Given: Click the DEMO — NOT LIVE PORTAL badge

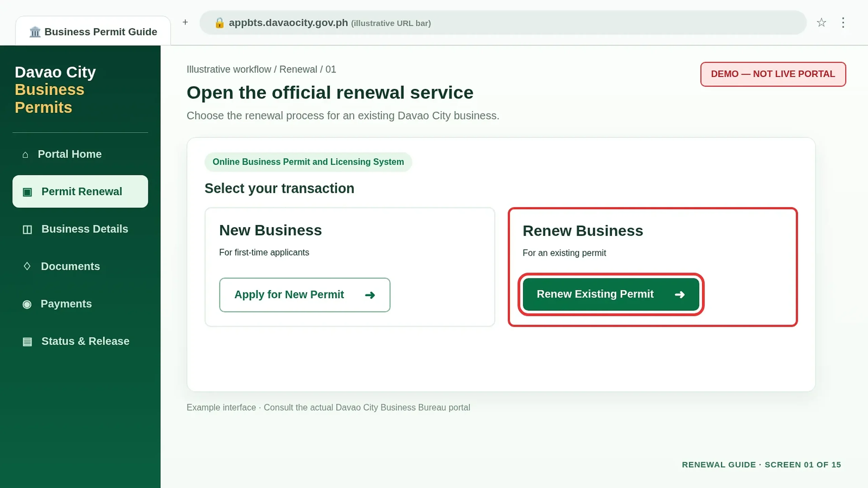Looking at the screenshot, I should tap(773, 74).
